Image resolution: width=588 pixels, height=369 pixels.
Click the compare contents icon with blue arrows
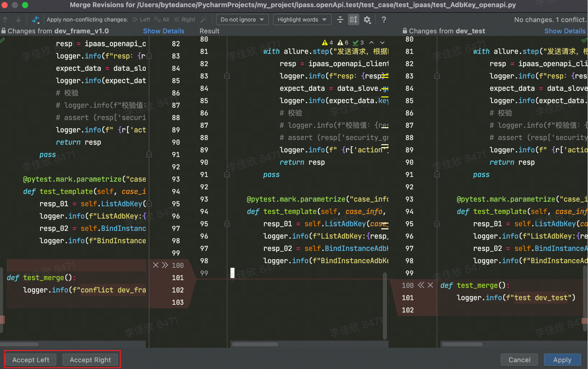coord(36,19)
